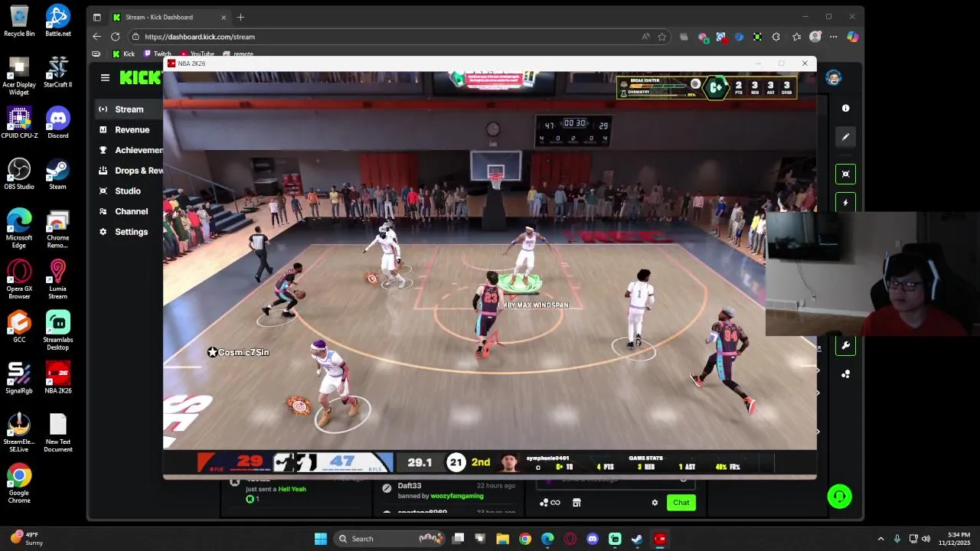
Task: Click the Edge address bar URL
Action: [x=200, y=37]
